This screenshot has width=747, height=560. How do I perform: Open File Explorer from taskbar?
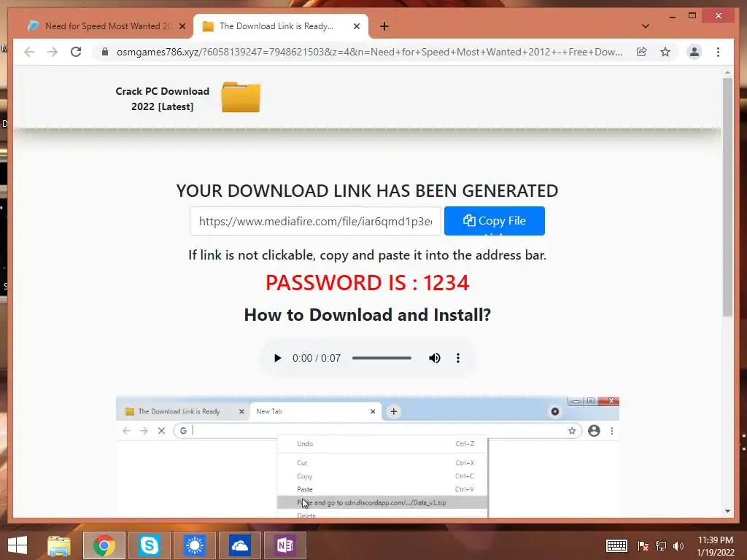[x=59, y=545]
